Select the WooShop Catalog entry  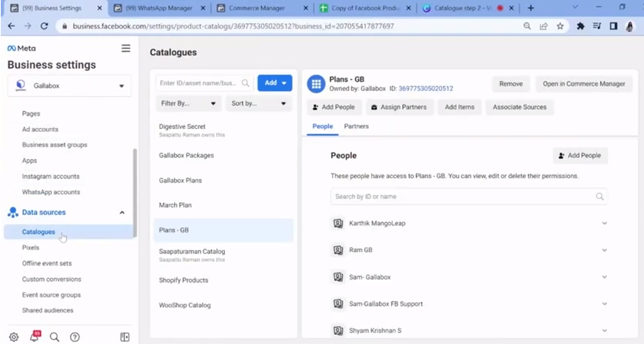tap(223, 305)
